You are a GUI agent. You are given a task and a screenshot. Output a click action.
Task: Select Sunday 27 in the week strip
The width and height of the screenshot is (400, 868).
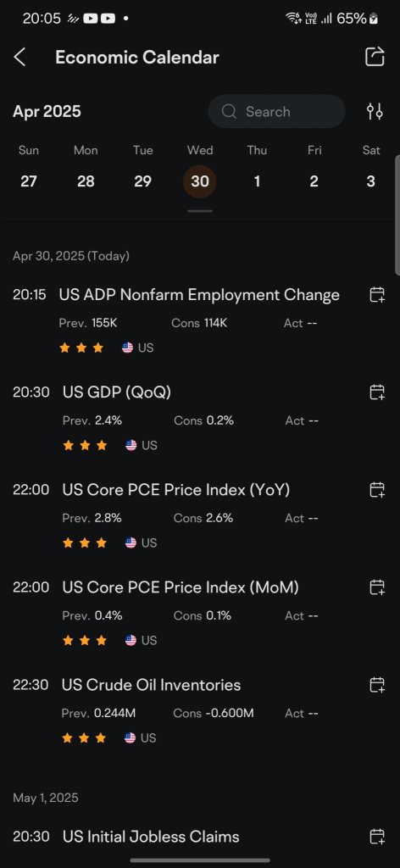29,181
